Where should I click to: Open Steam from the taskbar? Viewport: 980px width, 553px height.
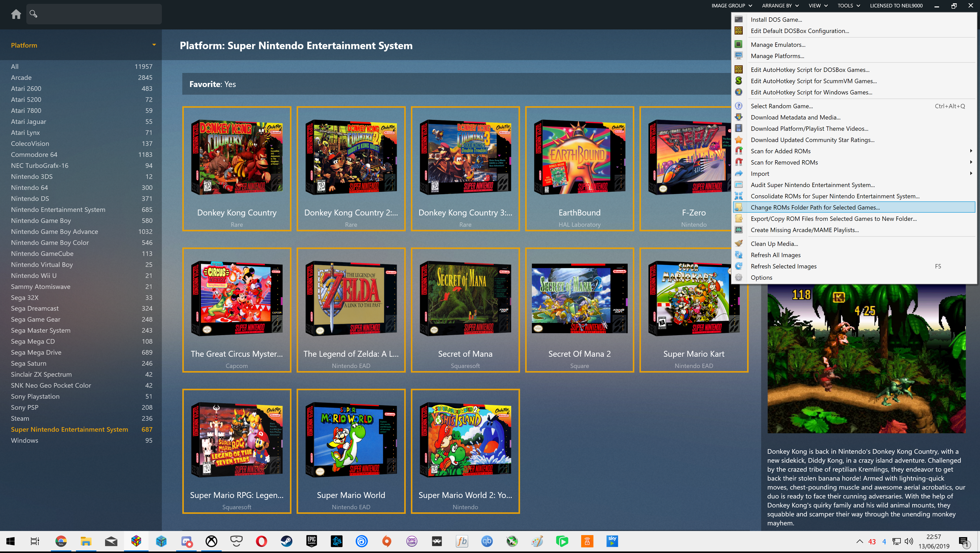[x=286, y=541]
